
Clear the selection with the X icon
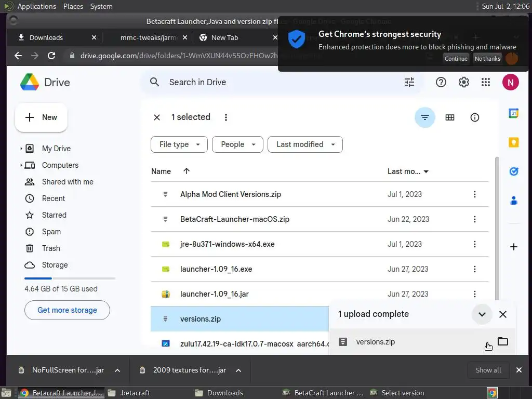point(157,117)
